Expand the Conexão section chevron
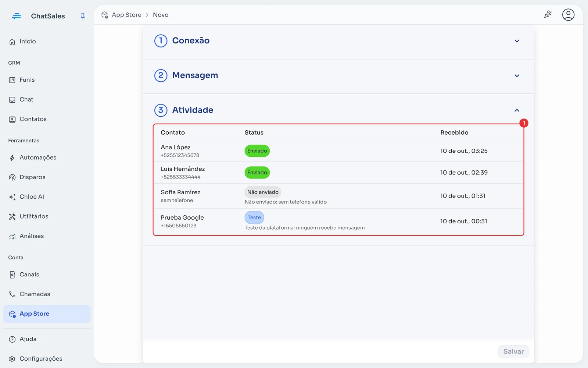The image size is (588, 368). (x=517, y=41)
